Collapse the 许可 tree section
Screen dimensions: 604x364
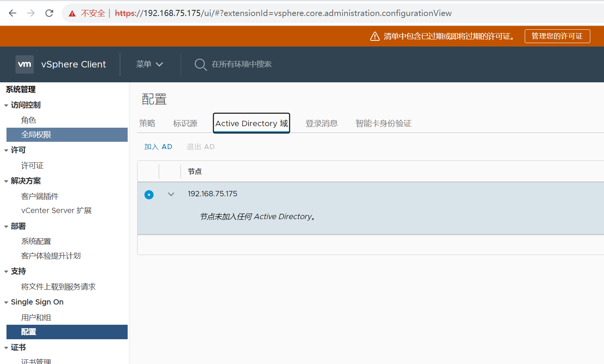tap(6, 151)
